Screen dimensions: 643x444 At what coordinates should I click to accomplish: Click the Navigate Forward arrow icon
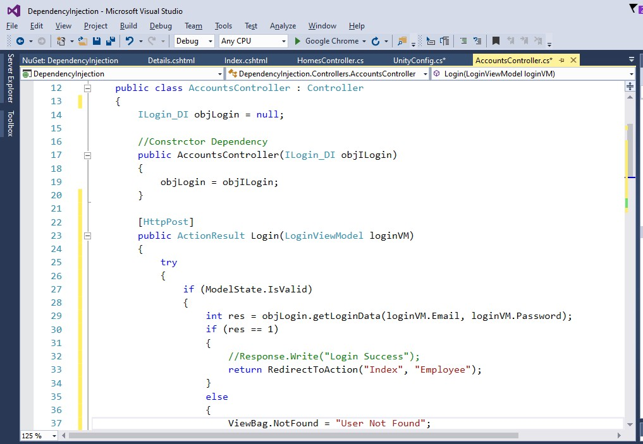[x=41, y=41]
